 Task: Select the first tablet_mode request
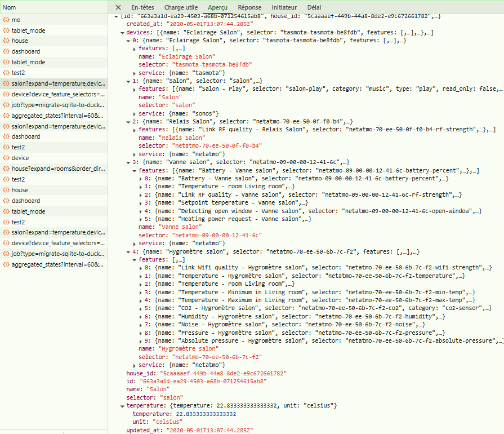(x=28, y=30)
